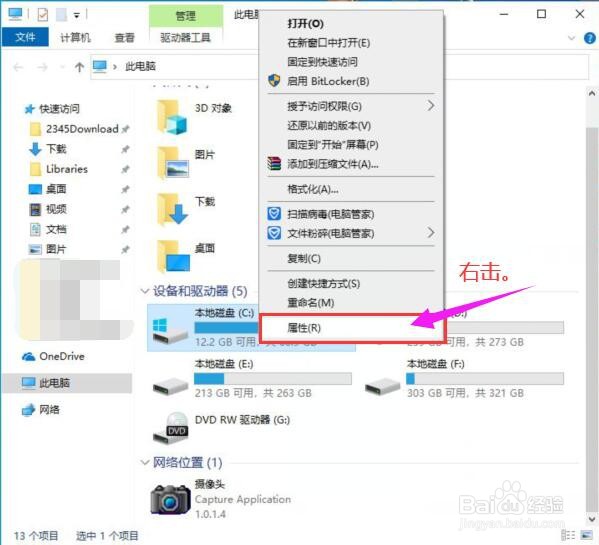Open the 图片 folder icon in main pane

(173, 163)
